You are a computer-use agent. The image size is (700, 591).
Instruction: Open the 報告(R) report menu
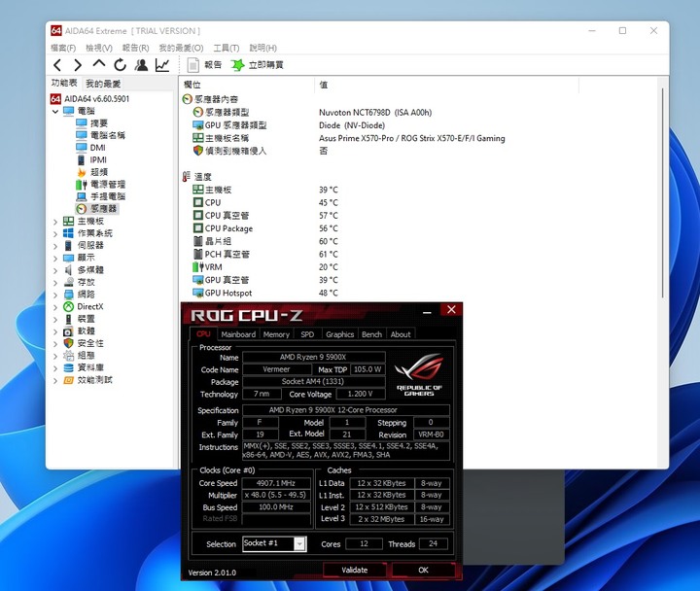pyautogui.click(x=135, y=48)
